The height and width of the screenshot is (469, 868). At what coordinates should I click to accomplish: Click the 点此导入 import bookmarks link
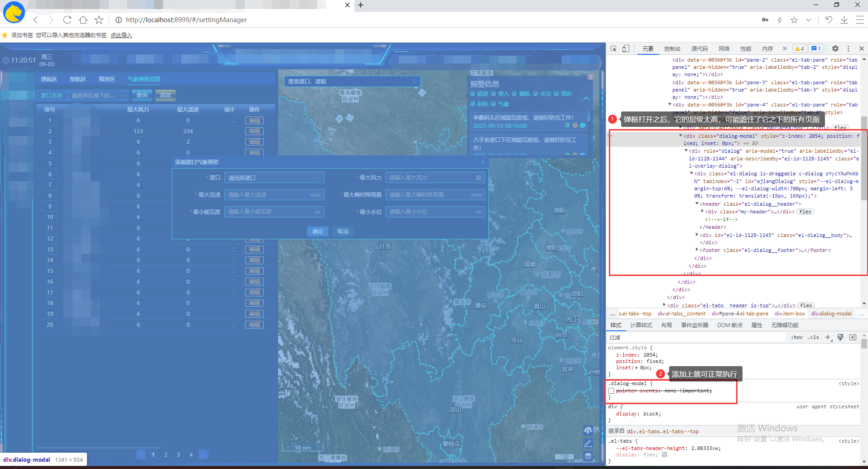121,35
